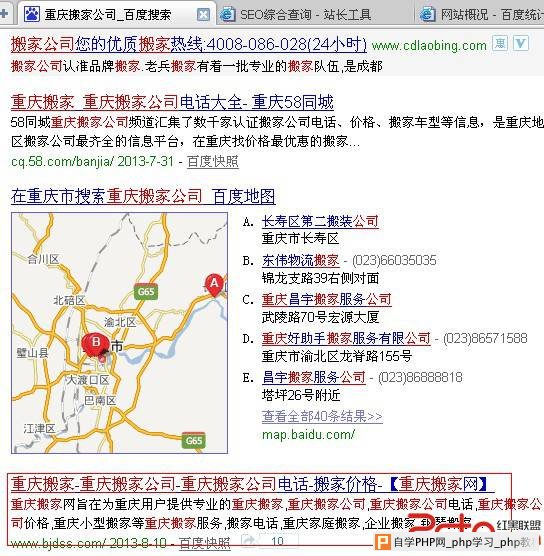
Task: Click the IE icon on 网站概况 tab
Action: pyautogui.click(x=427, y=14)
